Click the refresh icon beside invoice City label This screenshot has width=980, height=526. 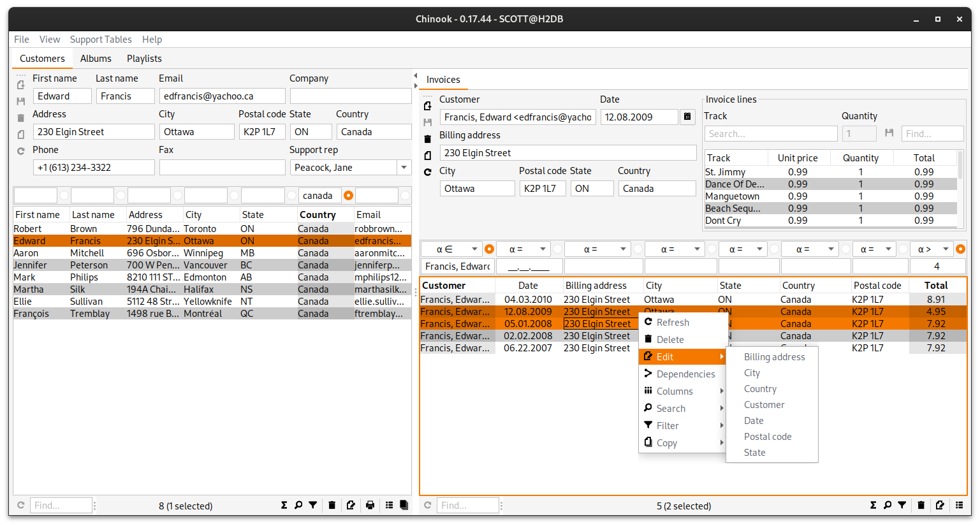(428, 172)
